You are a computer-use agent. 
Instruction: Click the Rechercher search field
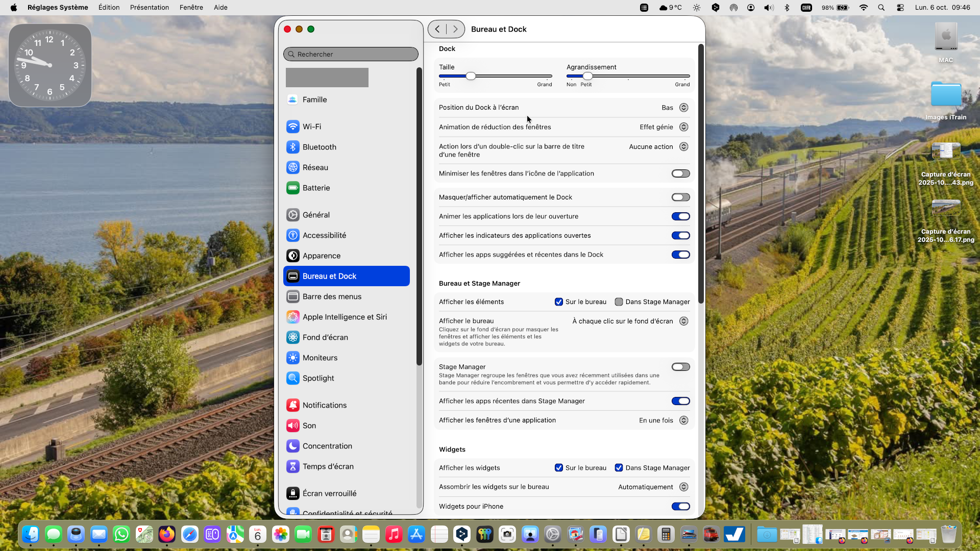tap(351, 54)
